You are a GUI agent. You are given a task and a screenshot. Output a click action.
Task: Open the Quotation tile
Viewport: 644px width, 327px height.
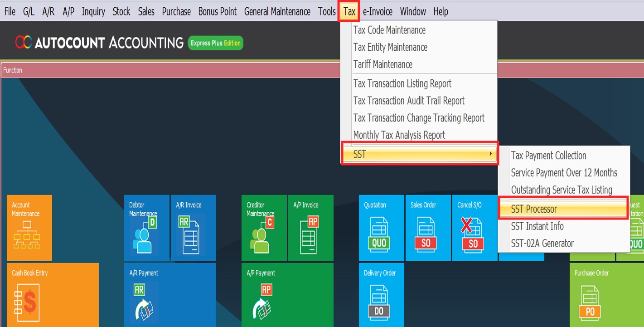[x=381, y=228]
